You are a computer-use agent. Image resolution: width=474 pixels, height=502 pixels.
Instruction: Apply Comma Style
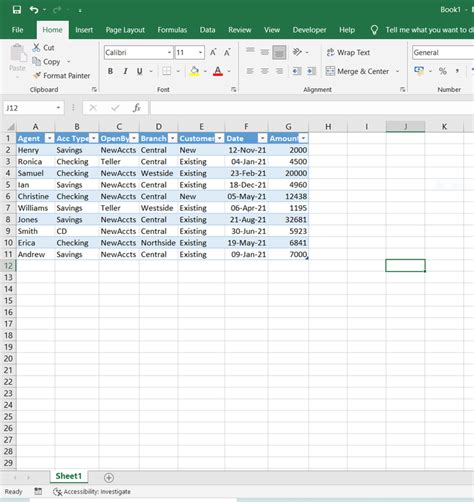[457, 71]
